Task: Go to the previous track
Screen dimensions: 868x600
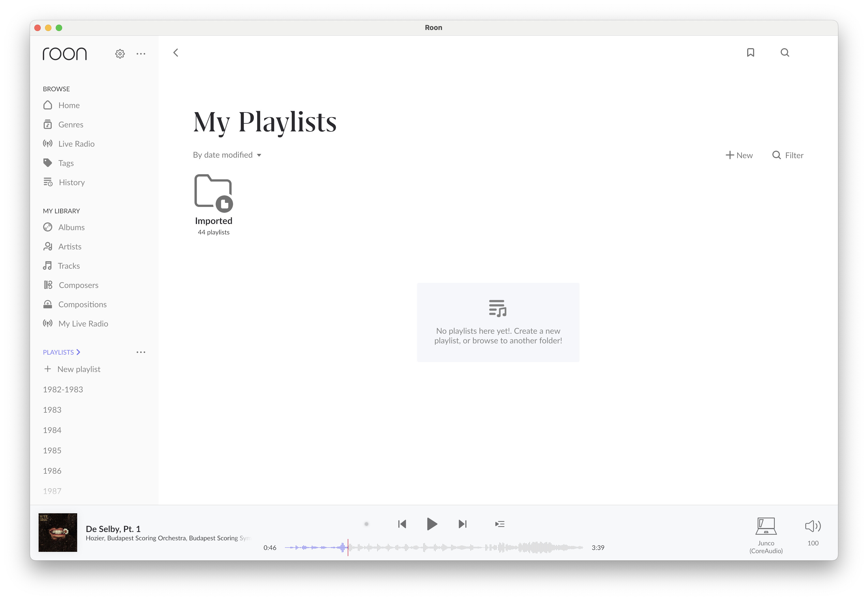Action: point(402,524)
